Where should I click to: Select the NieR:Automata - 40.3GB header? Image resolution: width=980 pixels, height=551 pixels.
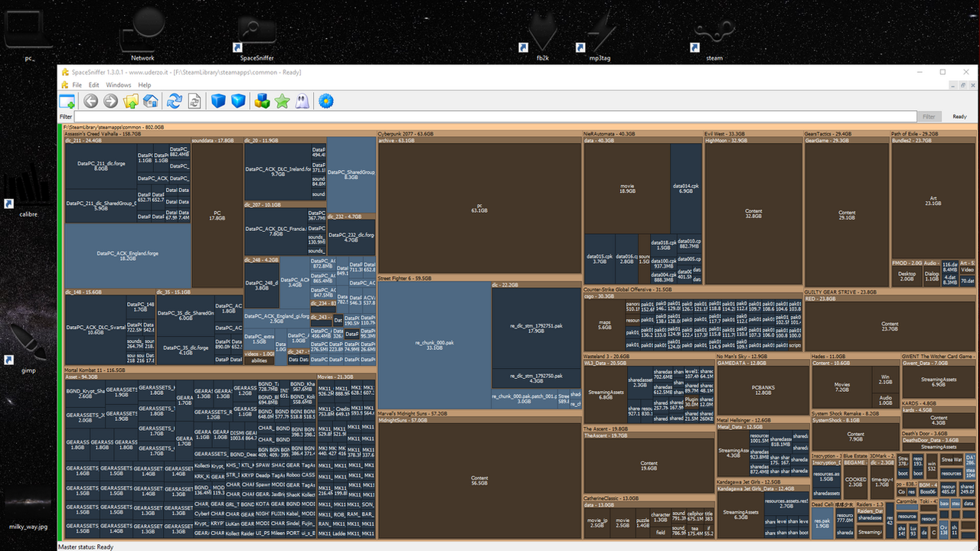point(642,133)
